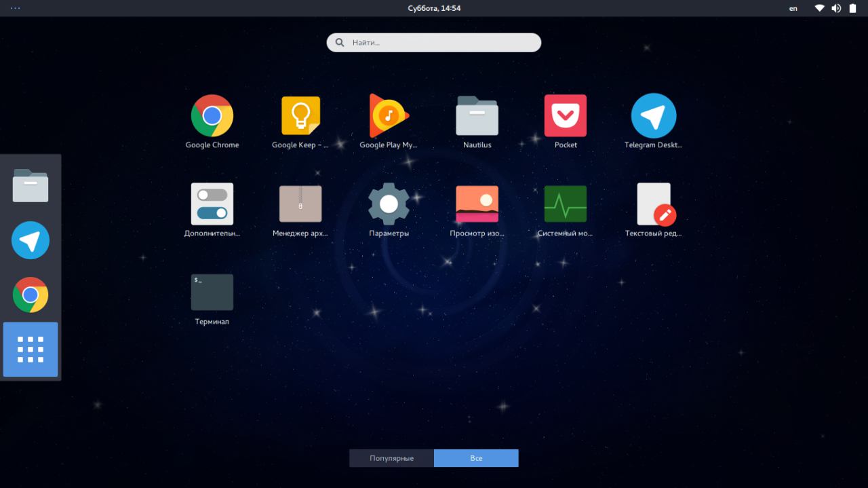Open Nautilus file manager in app grid
Image resolution: width=868 pixels, height=488 pixels.
(x=477, y=116)
